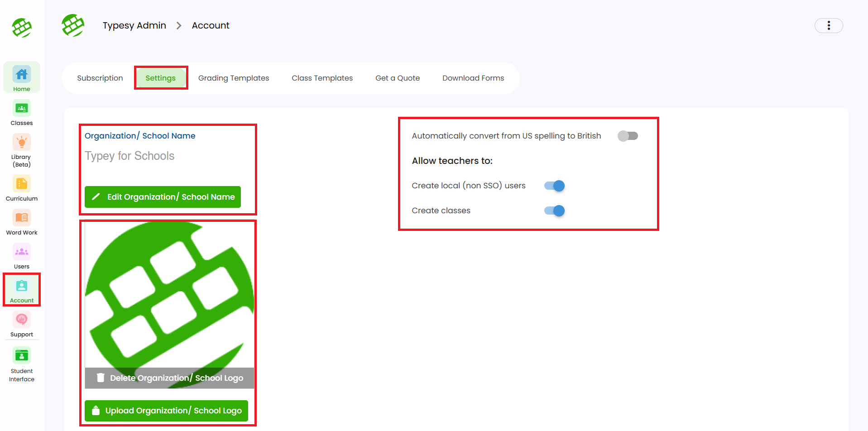Viewport: 868px width, 431px height.
Task: Switch to the Subscription tab
Action: pyautogui.click(x=100, y=78)
